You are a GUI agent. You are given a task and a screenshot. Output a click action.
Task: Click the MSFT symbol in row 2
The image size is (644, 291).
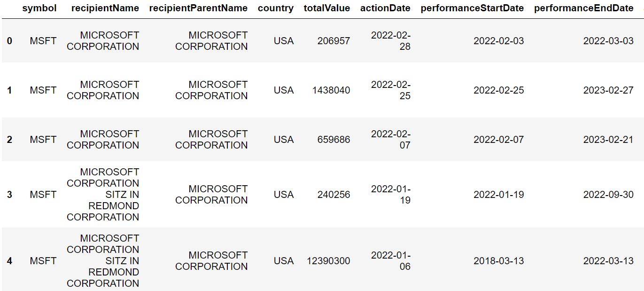(x=43, y=140)
